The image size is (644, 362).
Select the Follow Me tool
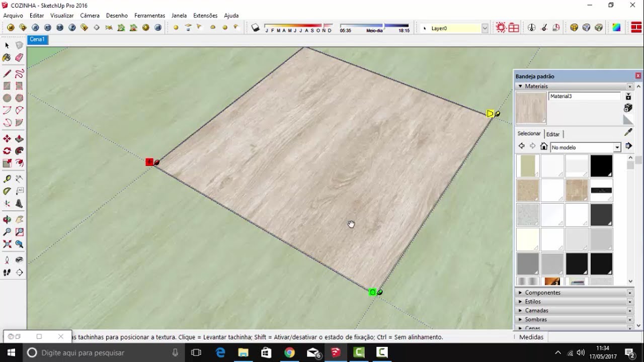point(19,151)
